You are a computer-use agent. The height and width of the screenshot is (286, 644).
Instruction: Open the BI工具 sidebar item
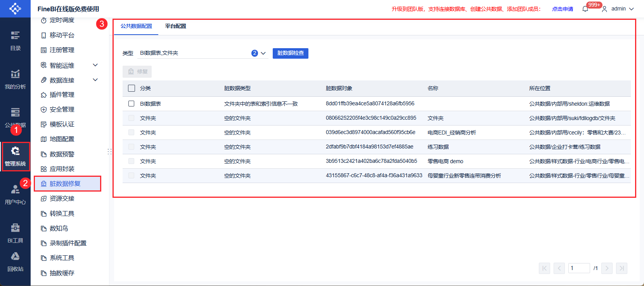point(15,233)
